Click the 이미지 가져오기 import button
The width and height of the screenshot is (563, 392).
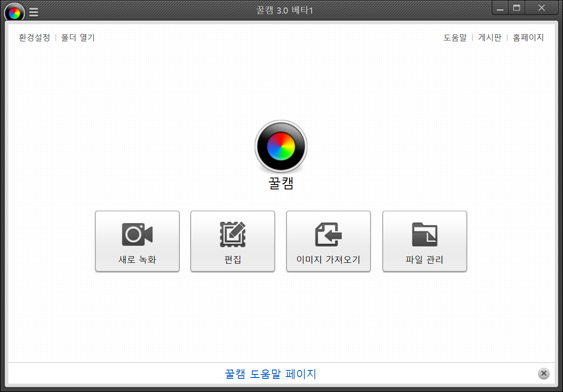point(328,241)
